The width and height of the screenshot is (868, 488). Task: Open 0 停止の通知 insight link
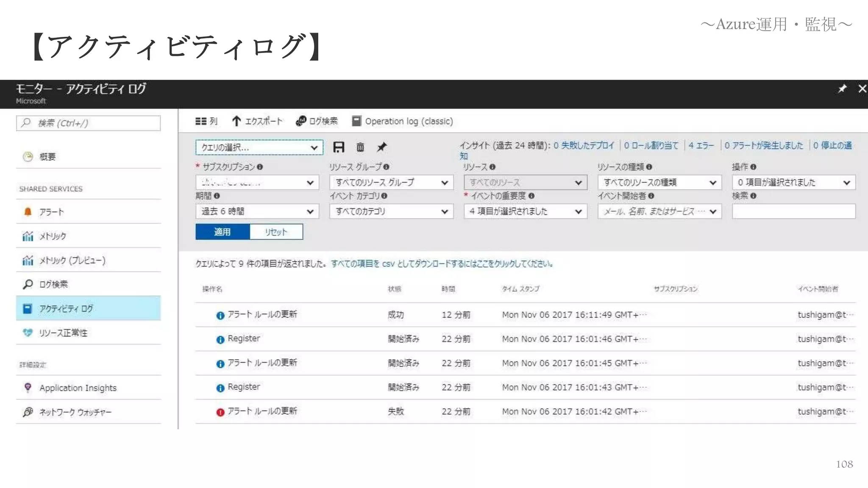pos(832,146)
